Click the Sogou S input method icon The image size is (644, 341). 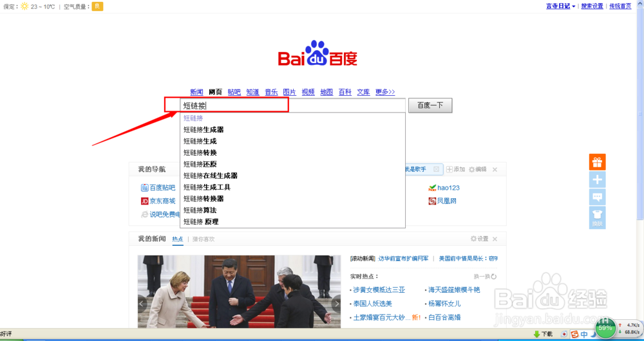[x=574, y=335]
